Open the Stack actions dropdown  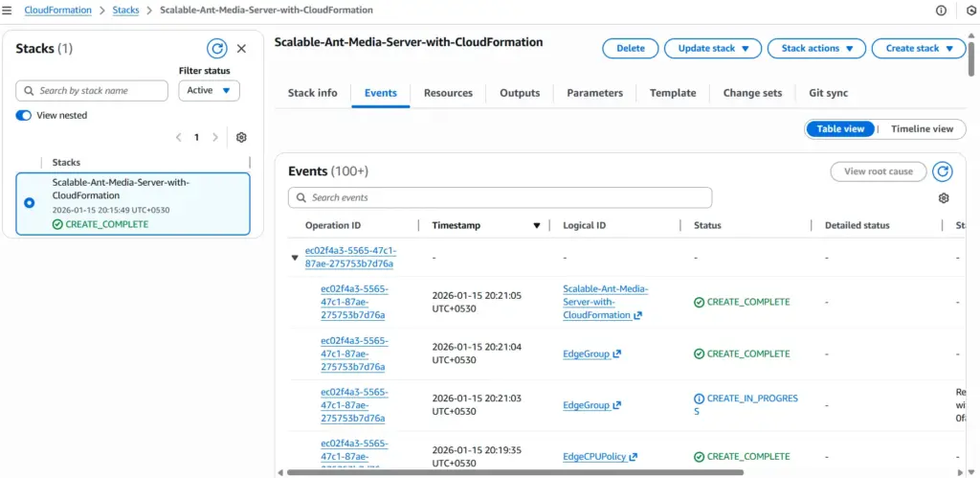[817, 48]
